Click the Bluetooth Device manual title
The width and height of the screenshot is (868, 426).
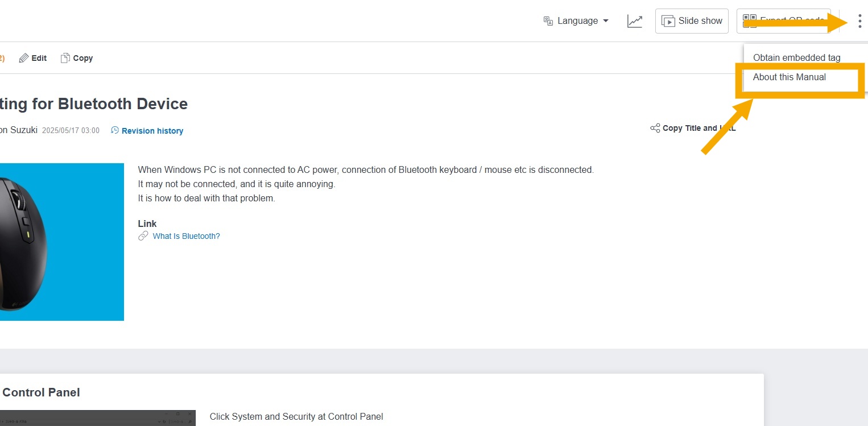point(94,104)
